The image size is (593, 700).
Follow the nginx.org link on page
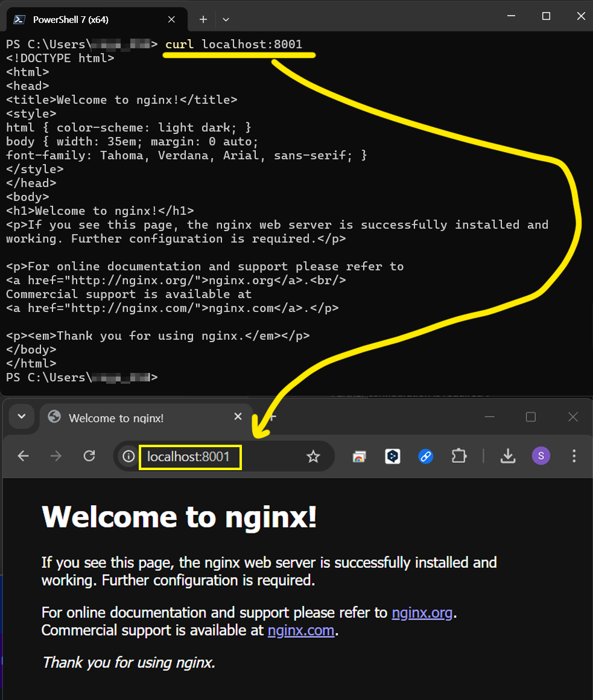pos(422,613)
